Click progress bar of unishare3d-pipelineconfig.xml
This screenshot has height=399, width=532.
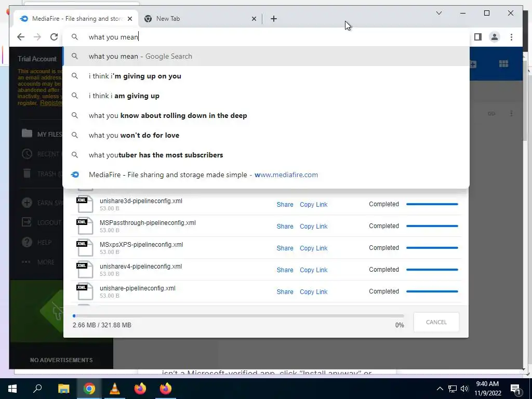pyautogui.click(x=432, y=204)
